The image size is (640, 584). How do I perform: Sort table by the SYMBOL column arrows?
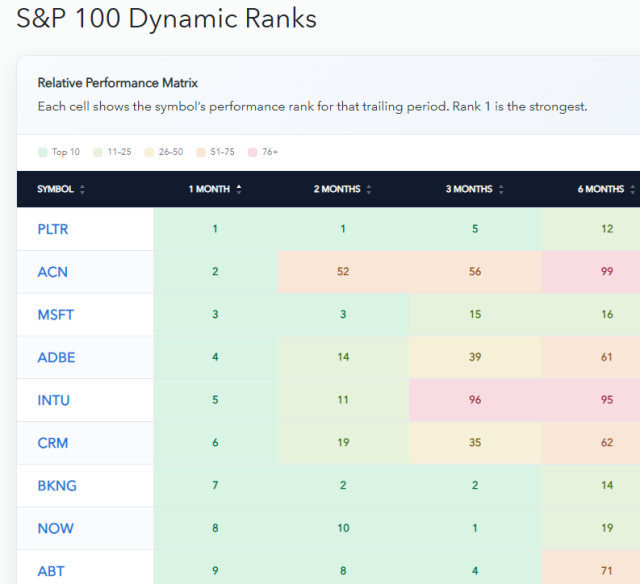tap(82, 189)
